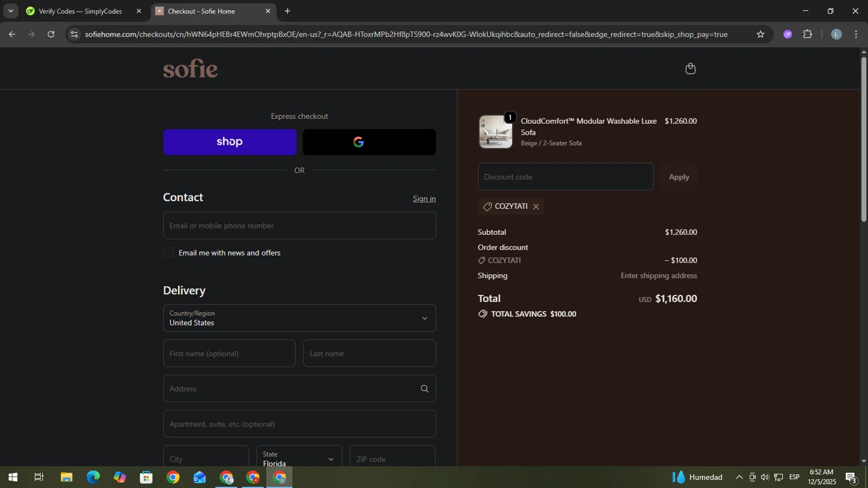868x488 pixels.
Task: Click the Humedad weather widget
Action: point(697,477)
